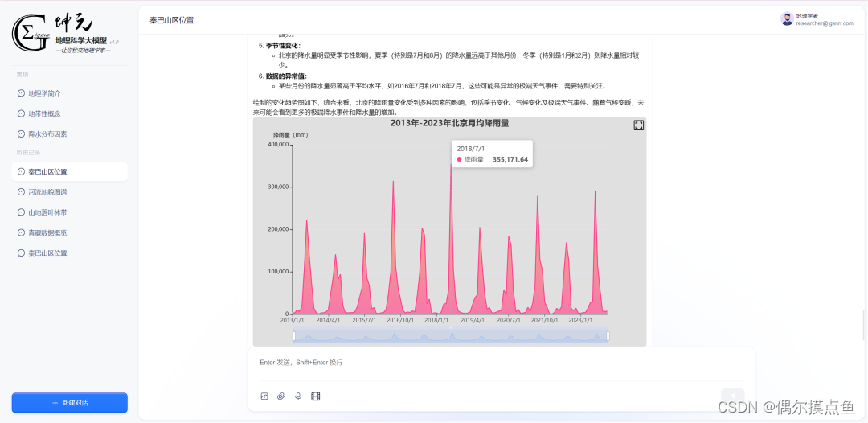Click the pink 降雨量 series dot in tooltip
The height and width of the screenshot is (423, 868).
click(x=459, y=159)
